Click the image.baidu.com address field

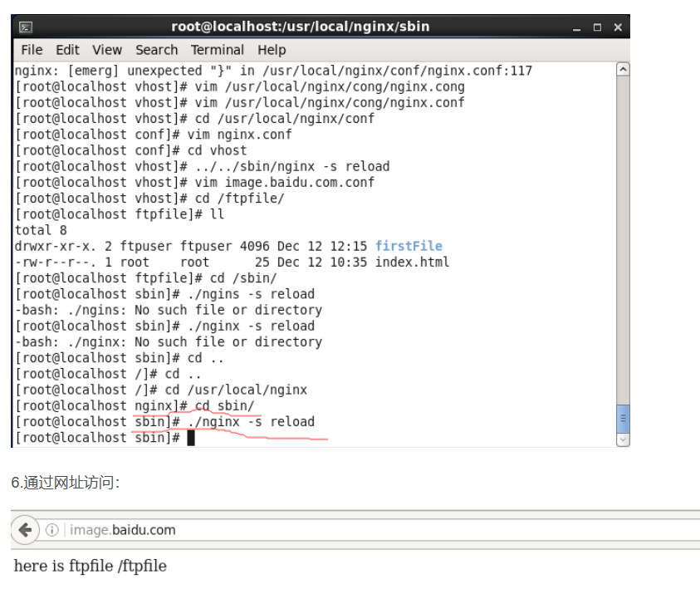(366, 530)
